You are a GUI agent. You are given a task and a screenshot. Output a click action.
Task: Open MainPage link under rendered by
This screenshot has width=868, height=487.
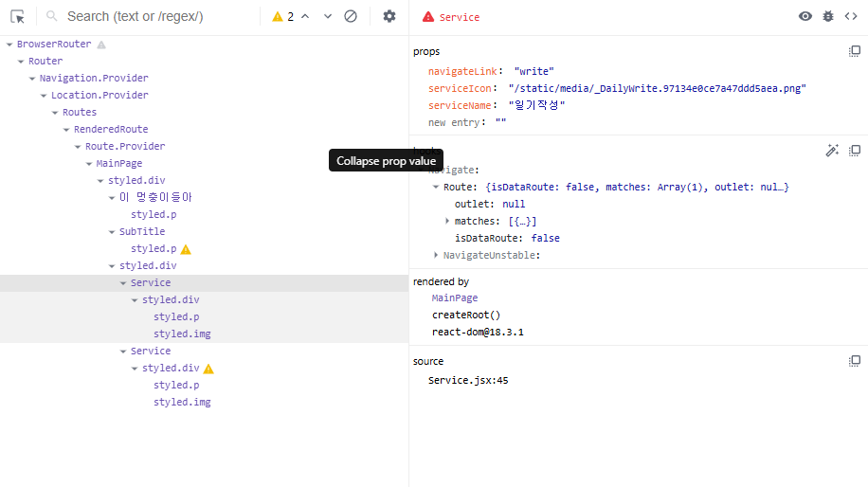455,298
